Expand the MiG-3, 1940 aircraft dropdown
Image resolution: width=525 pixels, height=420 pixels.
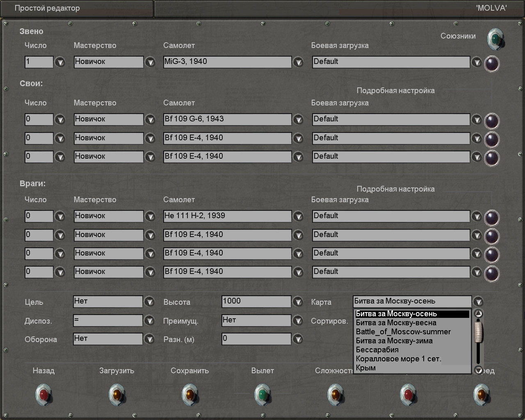click(x=298, y=62)
